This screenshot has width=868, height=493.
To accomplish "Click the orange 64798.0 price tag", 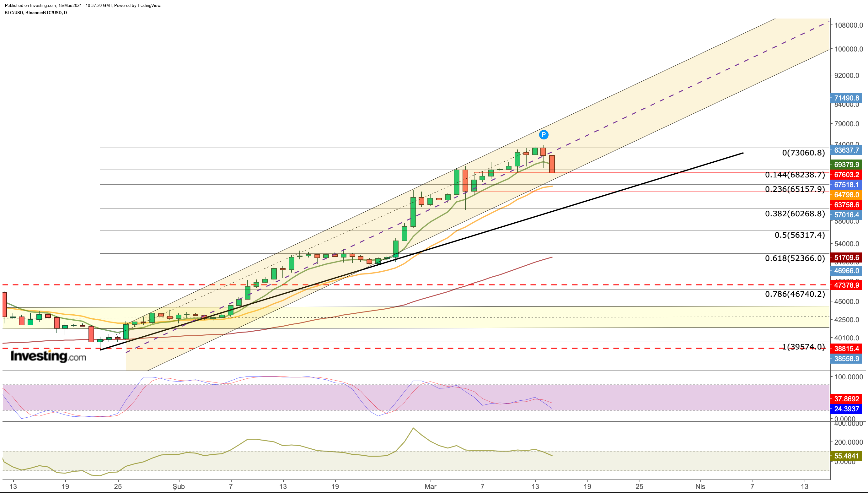I will click(846, 195).
